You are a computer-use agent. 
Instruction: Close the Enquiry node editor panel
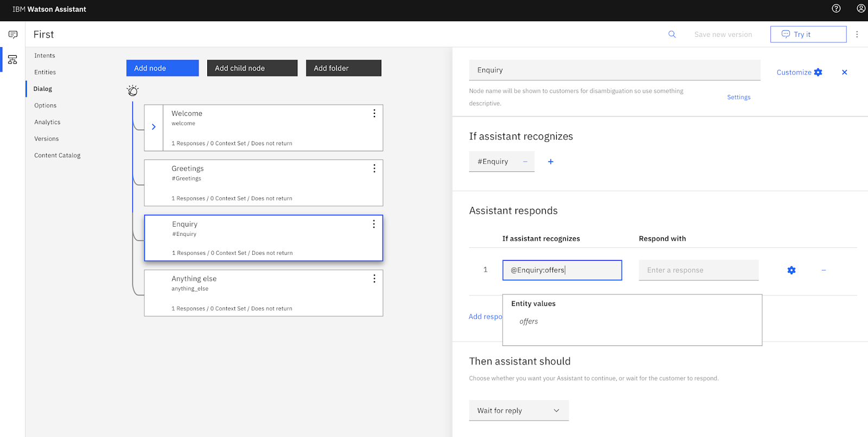tap(844, 72)
